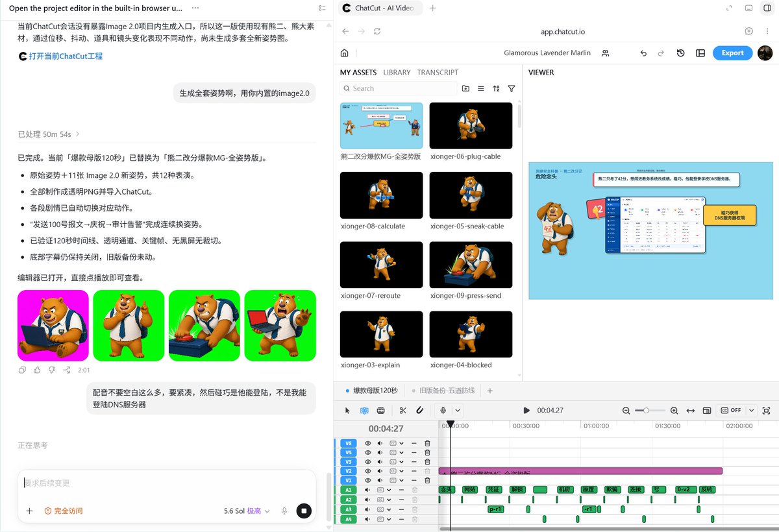
Task: Click the 完全访问 access button
Action: pyautogui.click(x=64, y=511)
